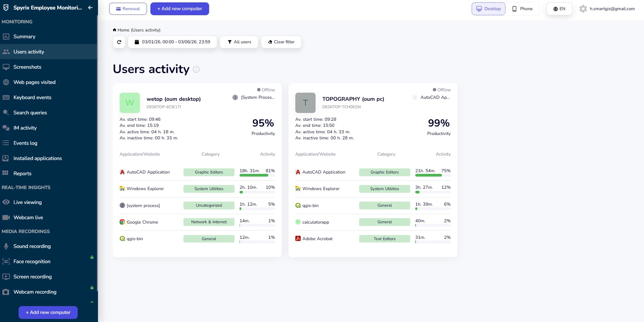Switch to the Desktop devices view

488,8
